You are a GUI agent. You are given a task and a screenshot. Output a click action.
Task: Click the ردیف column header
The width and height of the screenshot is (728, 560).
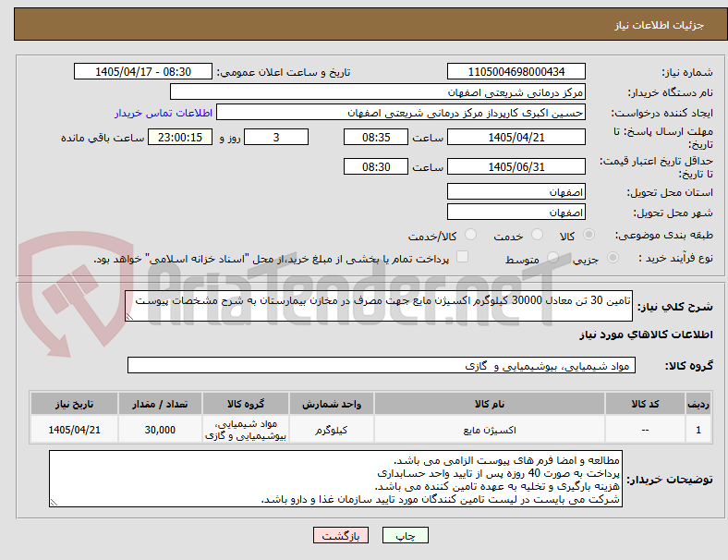(698, 404)
